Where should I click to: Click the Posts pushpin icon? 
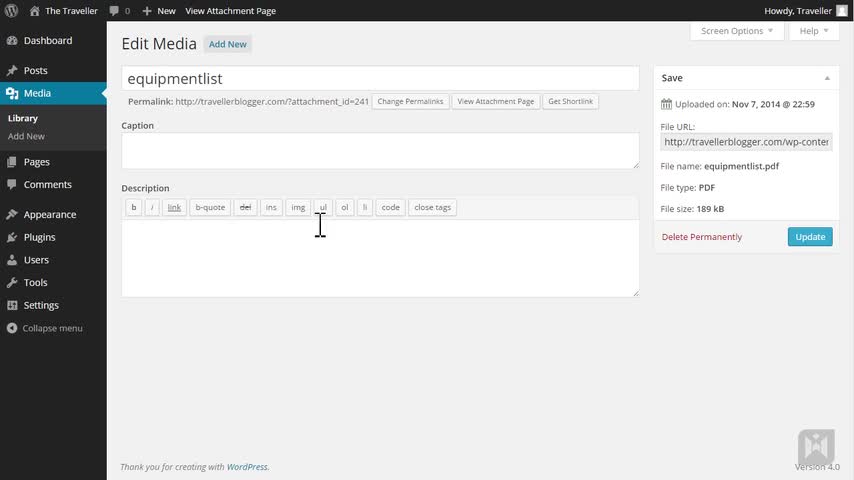[12, 70]
